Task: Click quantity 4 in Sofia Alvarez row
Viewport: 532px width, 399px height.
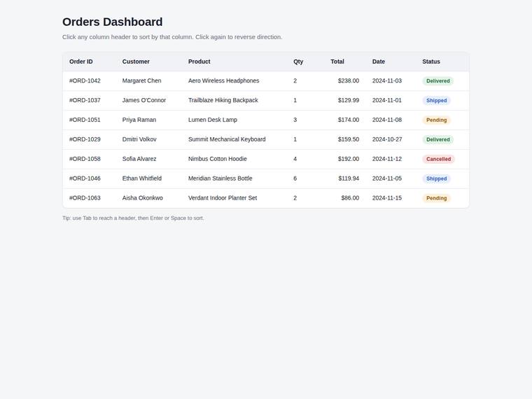Action: (295, 159)
